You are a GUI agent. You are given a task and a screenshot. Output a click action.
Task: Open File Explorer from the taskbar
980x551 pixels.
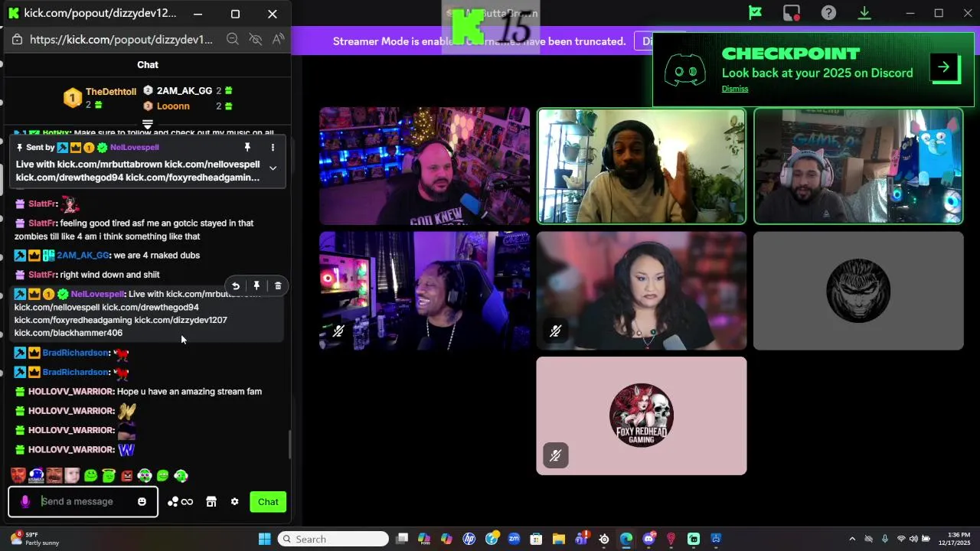click(559, 539)
